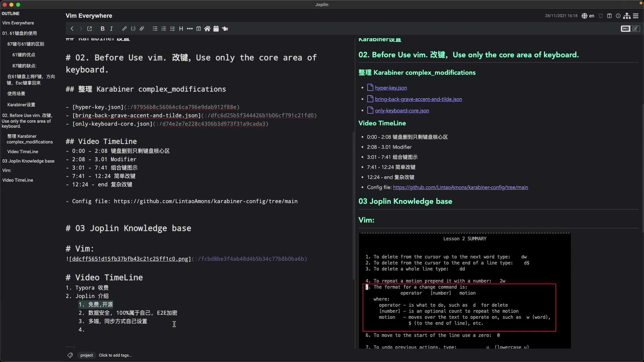Click the solid calendar toolbar icon

click(216, 29)
